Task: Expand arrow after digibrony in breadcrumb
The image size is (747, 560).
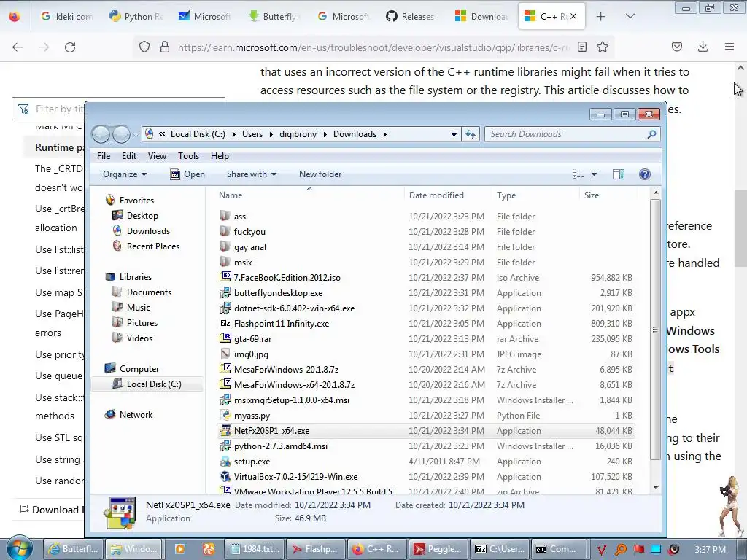Action: [325, 134]
